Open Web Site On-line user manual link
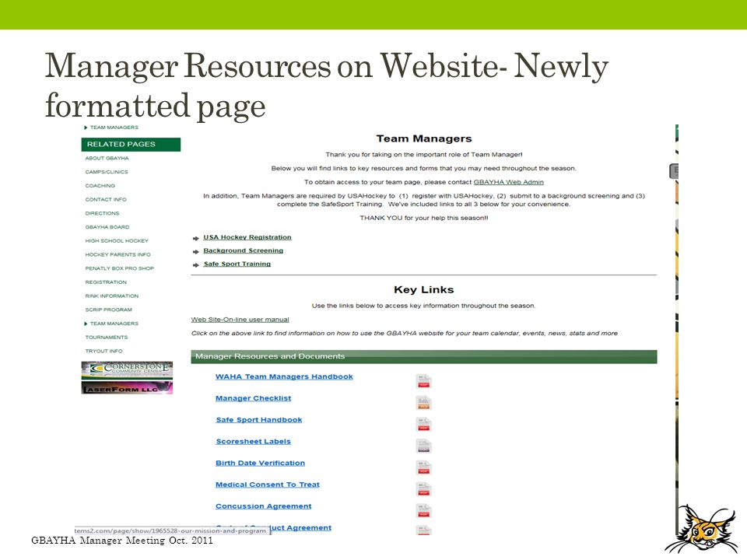The width and height of the screenshot is (747, 560). [x=240, y=320]
